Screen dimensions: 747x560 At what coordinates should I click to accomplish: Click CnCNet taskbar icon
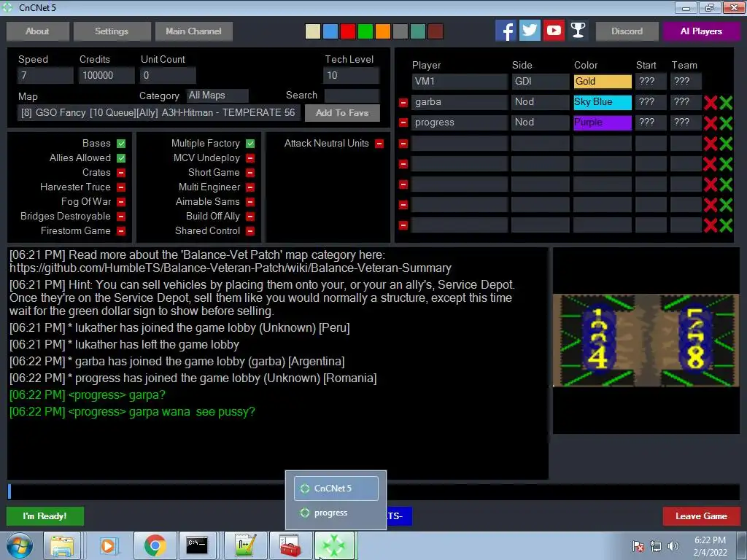[334, 545]
